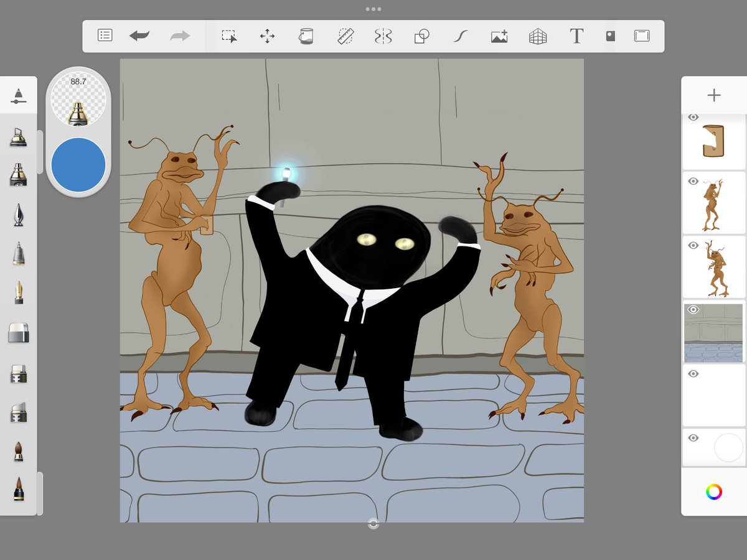Tap the white background color circle
This screenshot has width=747, height=560.
pyautogui.click(x=728, y=448)
